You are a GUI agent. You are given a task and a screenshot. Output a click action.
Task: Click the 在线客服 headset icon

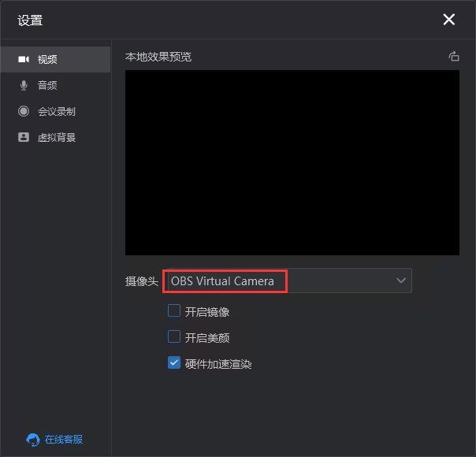click(33, 440)
